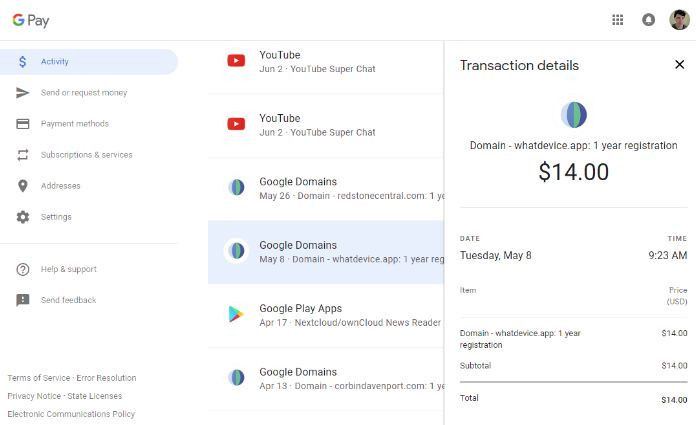Go to Payment methods
The height and width of the screenshot is (425, 696).
[74, 124]
